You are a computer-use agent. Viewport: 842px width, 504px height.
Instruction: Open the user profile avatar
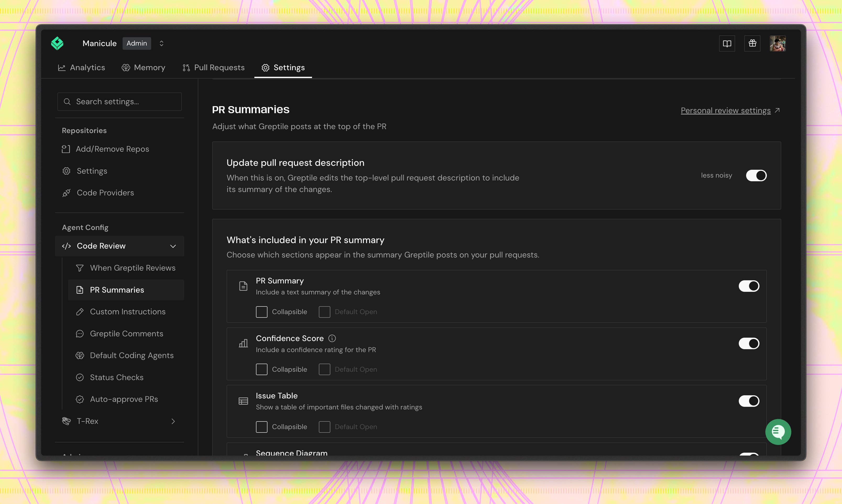click(778, 43)
